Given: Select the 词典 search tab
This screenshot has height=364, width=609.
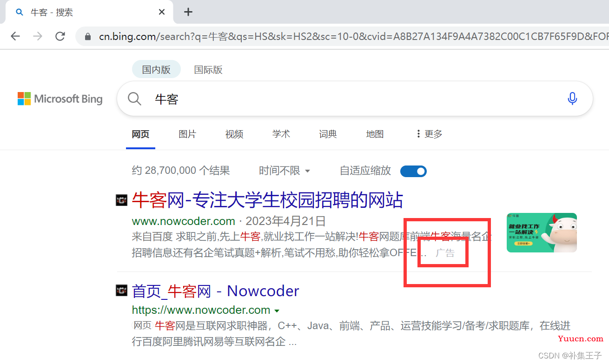Looking at the screenshot, I should tap(328, 134).
